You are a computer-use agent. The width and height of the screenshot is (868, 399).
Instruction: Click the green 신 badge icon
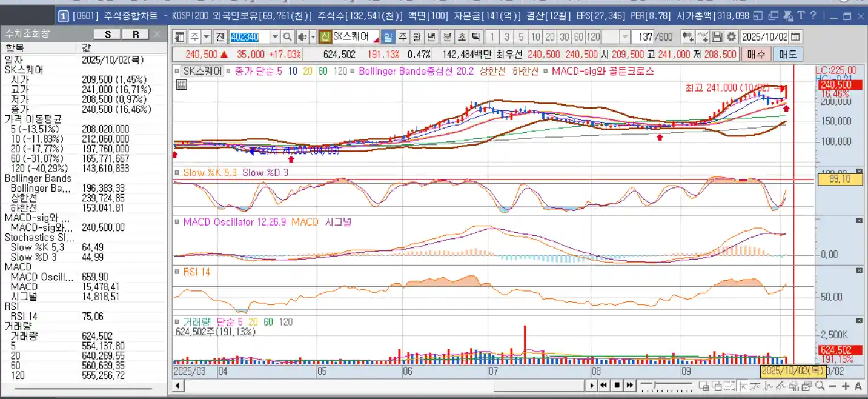[x=325, y=37]
